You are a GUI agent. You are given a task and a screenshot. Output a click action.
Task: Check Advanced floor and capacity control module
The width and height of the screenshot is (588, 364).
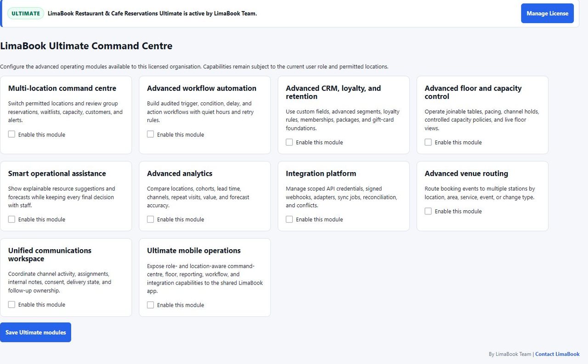pos(428,142)
